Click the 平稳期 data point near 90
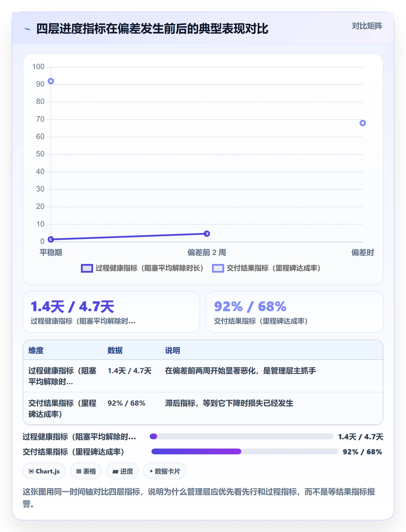Image resolution: width=406 pixels, height=532 pixels. (51, 81)
